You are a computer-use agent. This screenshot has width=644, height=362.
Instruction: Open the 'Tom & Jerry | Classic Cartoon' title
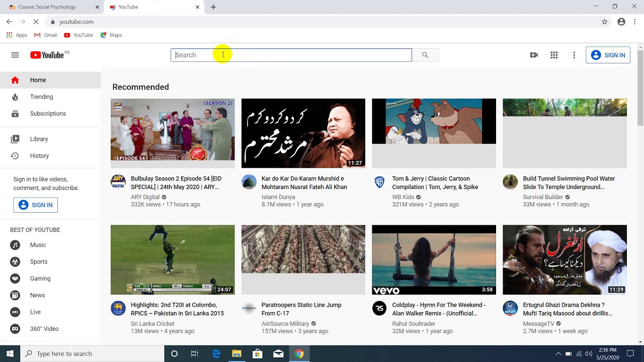point(435,183)
